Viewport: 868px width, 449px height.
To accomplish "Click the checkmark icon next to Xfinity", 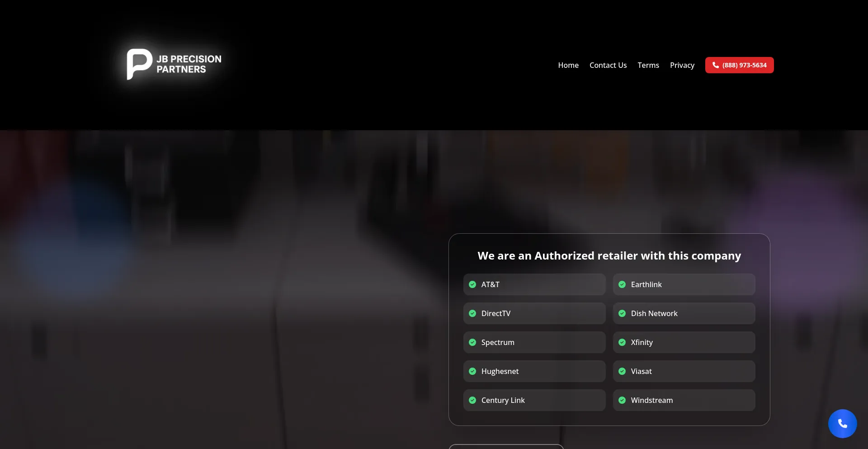I will pyautogui.click(x=622, y=342).
